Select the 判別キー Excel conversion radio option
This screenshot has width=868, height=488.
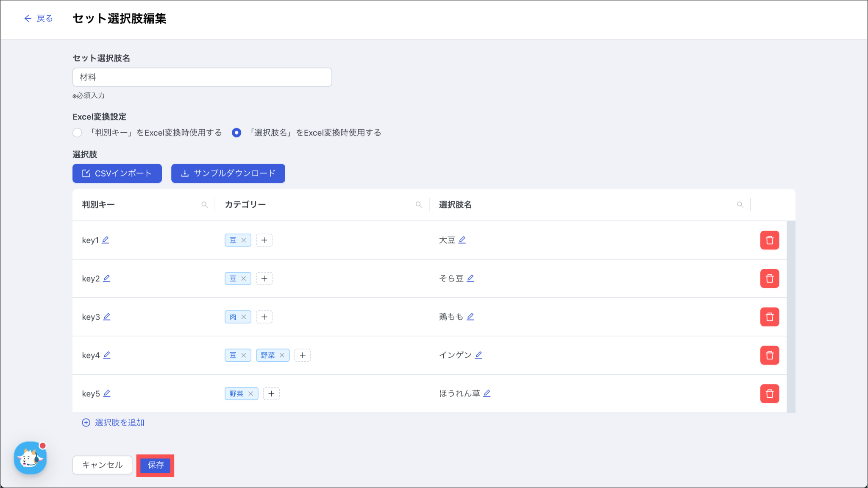click(77, 133)
